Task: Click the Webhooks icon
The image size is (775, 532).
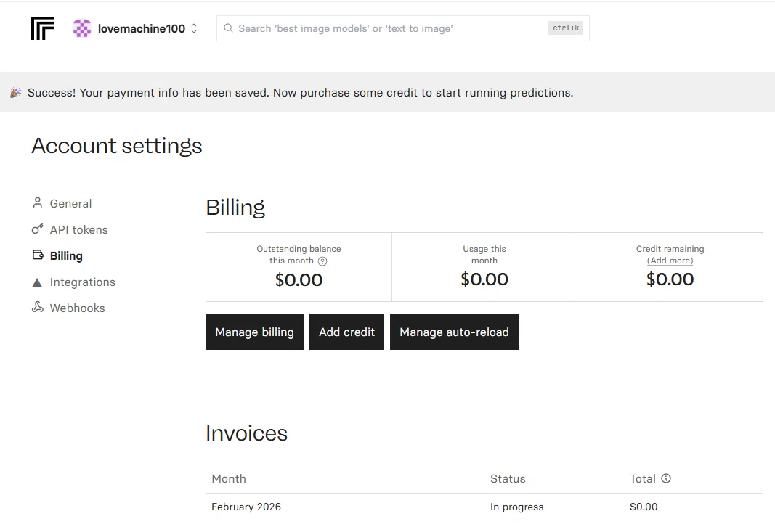Action: click(38, 308)
